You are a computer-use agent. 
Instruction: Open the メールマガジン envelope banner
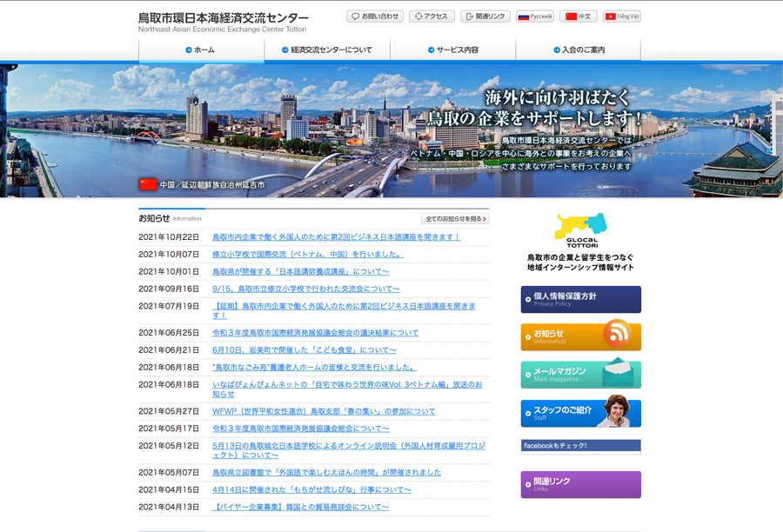click(580, 374)
